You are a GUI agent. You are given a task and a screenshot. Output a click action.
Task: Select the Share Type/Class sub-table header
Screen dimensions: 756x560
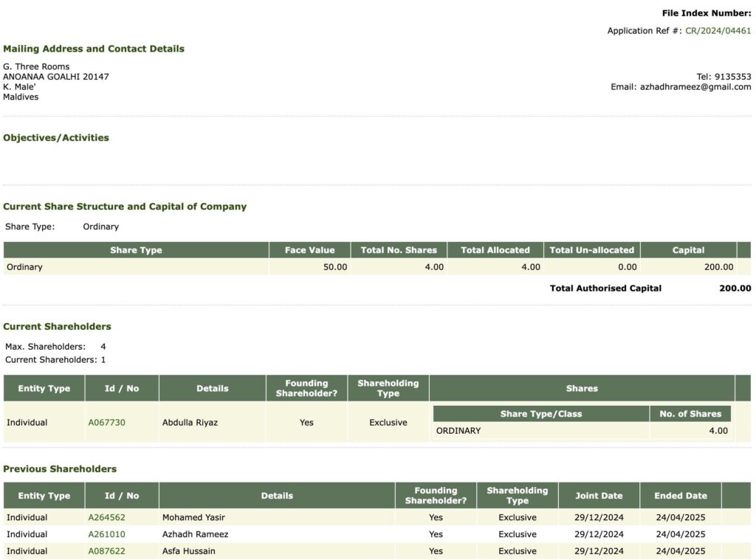click(540, 414)
